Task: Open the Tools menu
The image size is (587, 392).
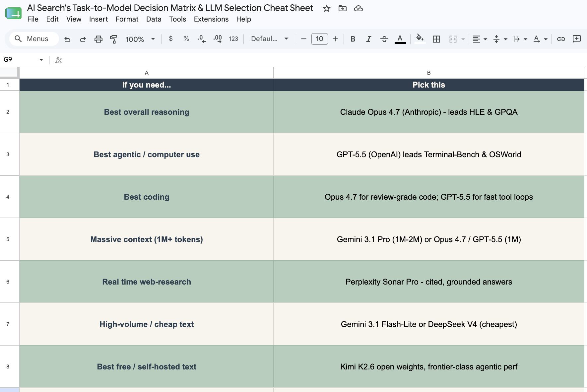Action: click(x=178, y=19)
